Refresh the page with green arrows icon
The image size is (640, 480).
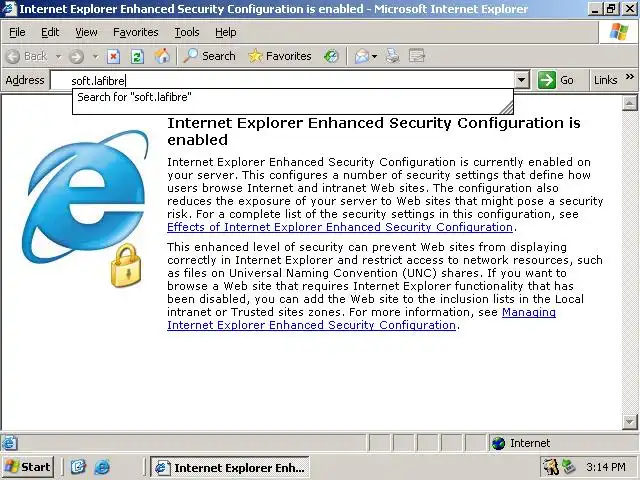click(x=137, y=56)
